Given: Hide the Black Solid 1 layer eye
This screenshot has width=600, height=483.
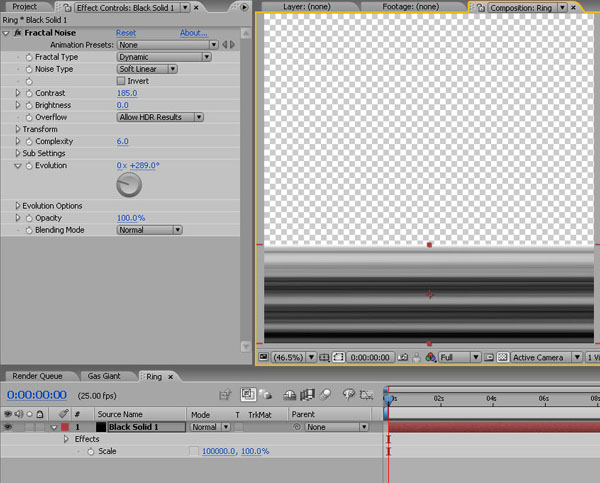Looking at the screenshot, I should pyautogui.click(x=8, y=427).
